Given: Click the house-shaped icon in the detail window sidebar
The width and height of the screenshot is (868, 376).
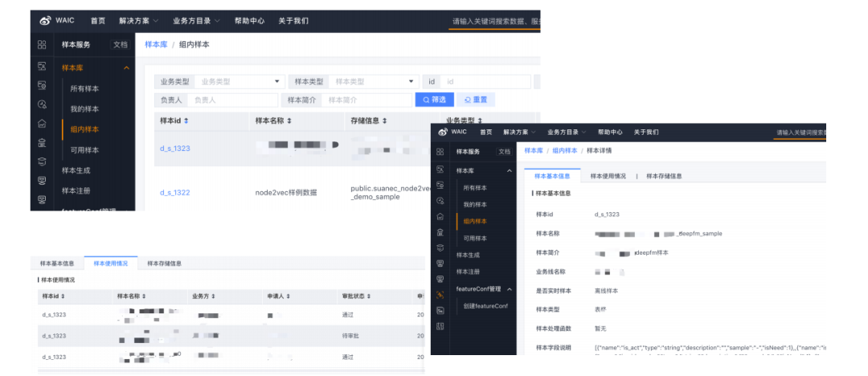Looking at the screenshot, I should click(x=440, y=216).
